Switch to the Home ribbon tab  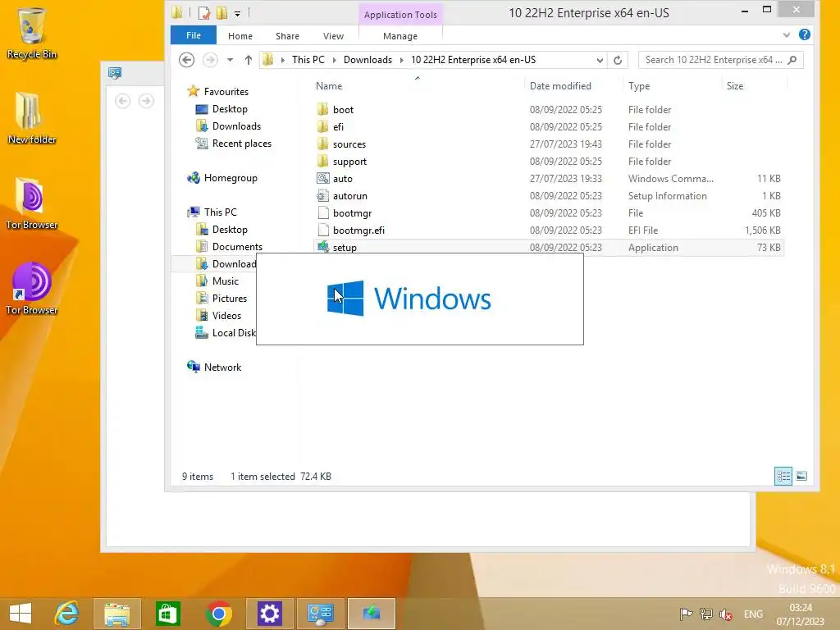[x=240, y=36]
